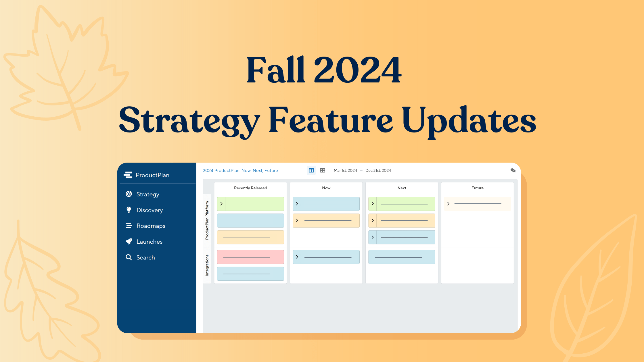
Task: Click the grid/table view toggle icon
Action: tap(323, 171)
